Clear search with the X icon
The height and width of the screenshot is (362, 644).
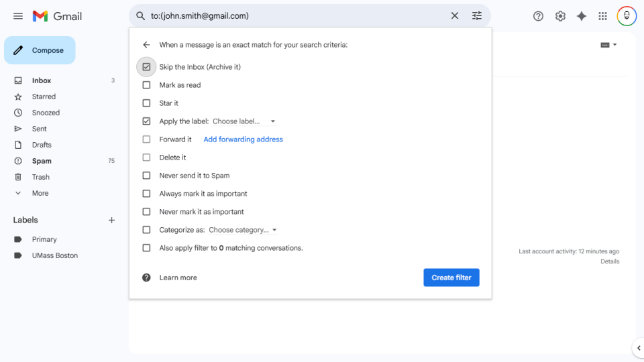click(x=455, y=16)
